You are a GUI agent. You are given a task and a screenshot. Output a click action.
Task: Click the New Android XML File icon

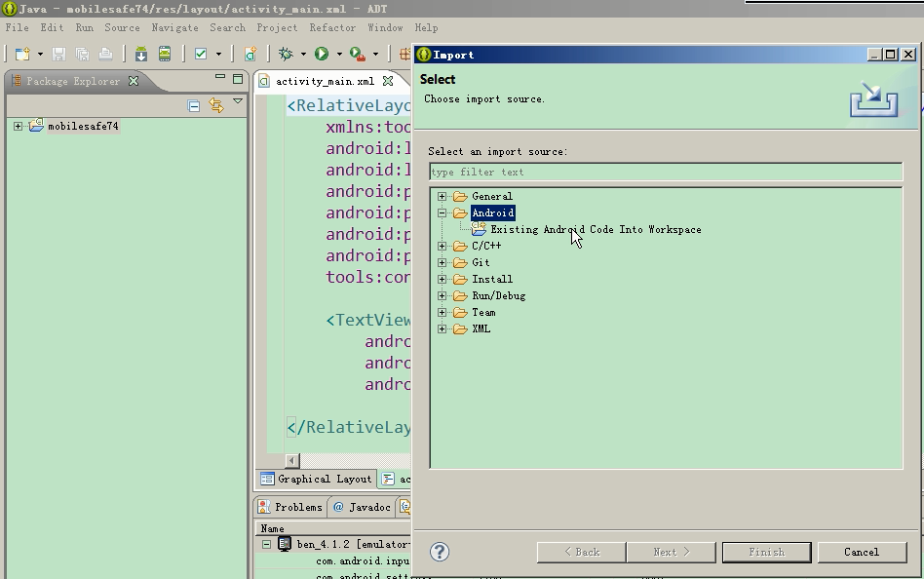pos(250,55)
